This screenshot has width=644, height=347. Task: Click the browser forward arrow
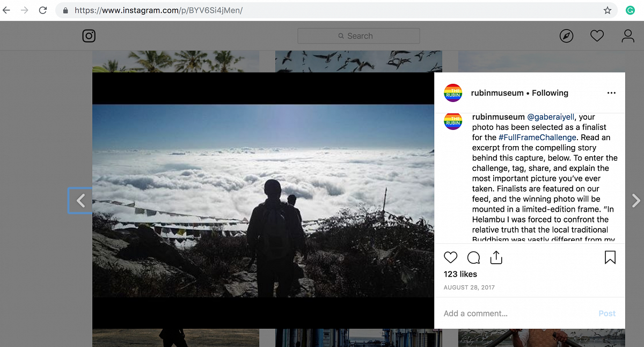24,10
